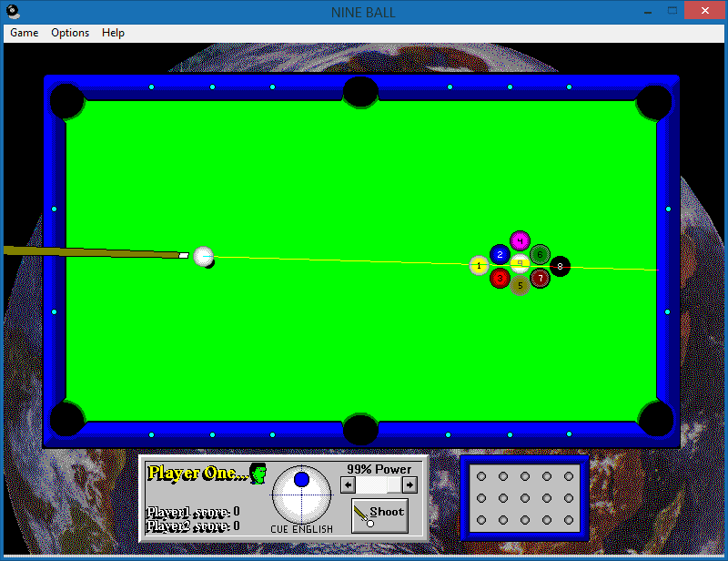The height and width of the screenshot is (561, 728).
Task: Click the green player face icon
Action: (x=258, y=474)
